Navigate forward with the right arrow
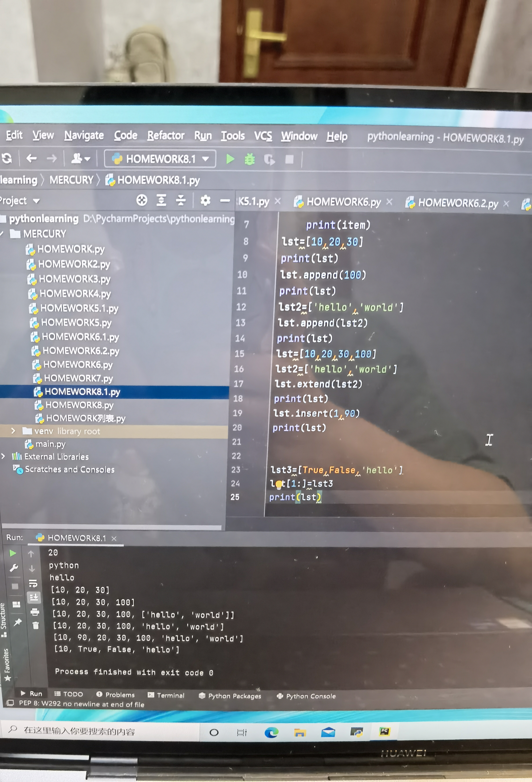Screen dimensions: 532x782 tap(51, 158)
